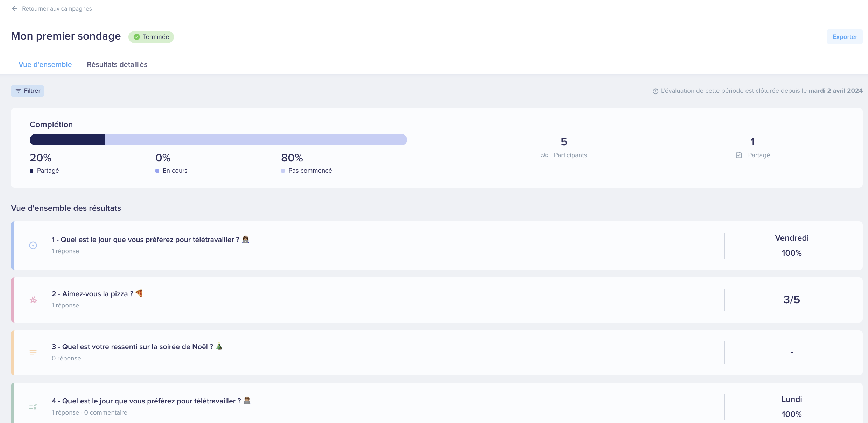Screen dimensions: 868x423
Task: Click the '3/5' score for question 2
Action: 792,300
